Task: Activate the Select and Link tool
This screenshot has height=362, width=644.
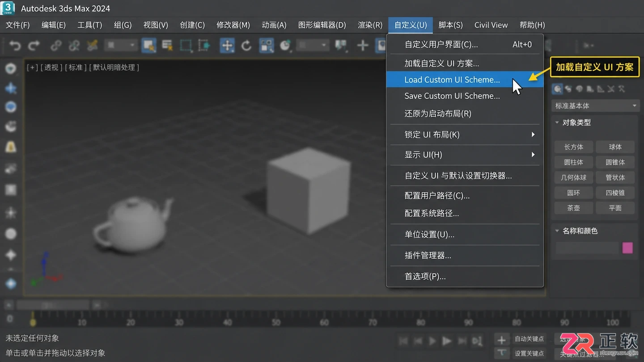Action: [x=56, y=46]
